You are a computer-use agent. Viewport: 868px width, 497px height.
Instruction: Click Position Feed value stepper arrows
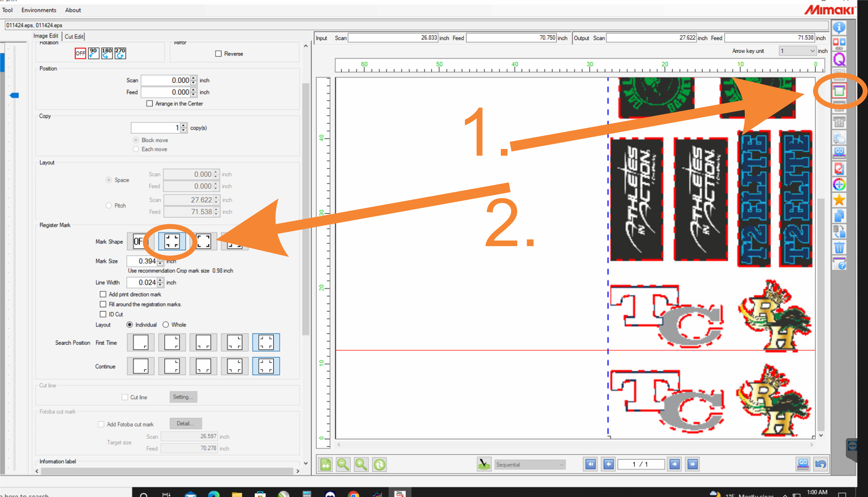point(193,92)
